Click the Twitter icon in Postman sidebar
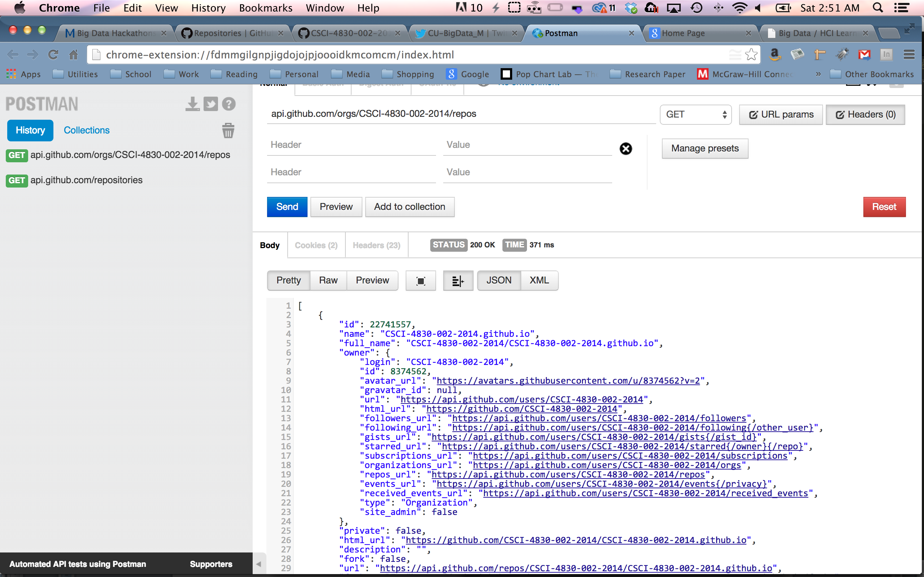Screen dimensions: 924x577 click(x=210, y=104)
